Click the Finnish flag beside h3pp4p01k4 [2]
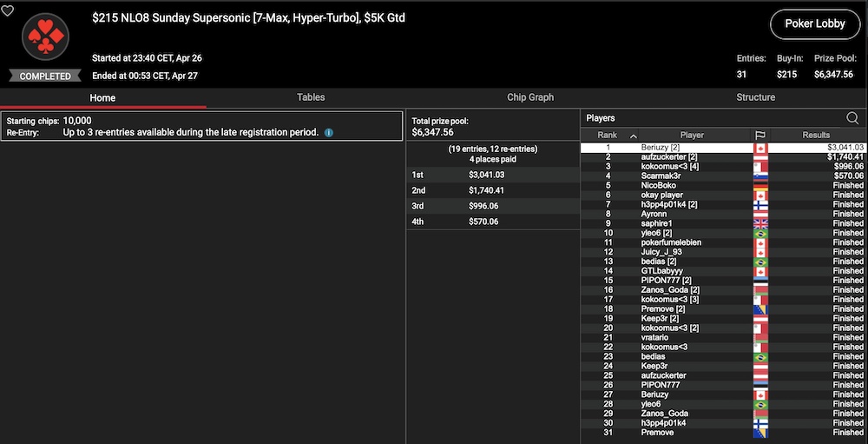 point(759,204)
